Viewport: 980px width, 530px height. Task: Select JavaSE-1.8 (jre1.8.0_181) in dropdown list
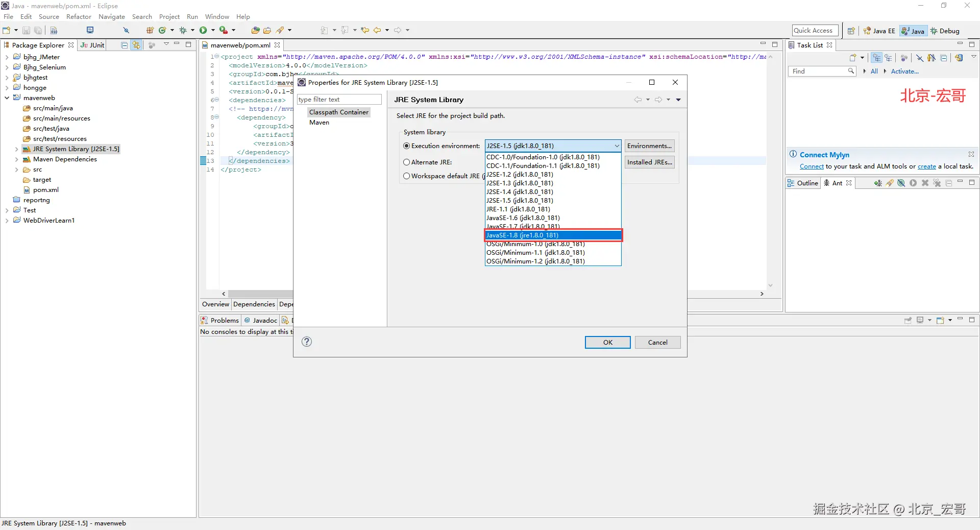[x=553, y=235]
